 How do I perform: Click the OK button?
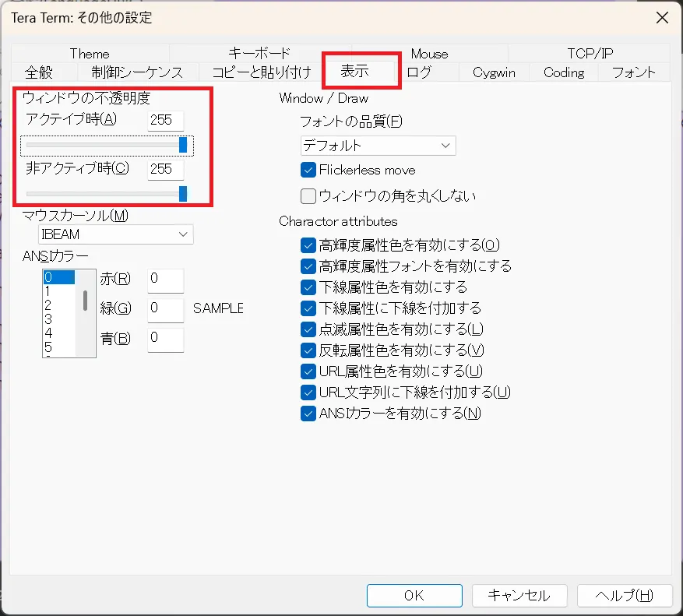click(414, 595)
